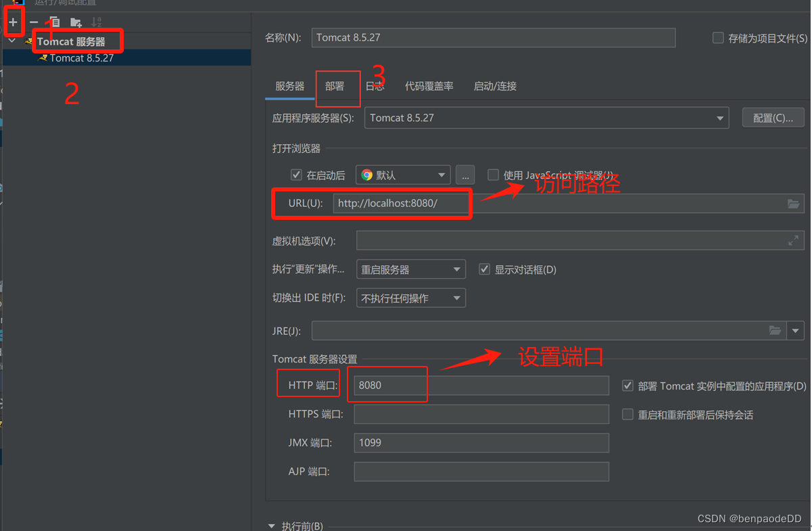Uncheck 部署 Tomcat 实例中配置的应用程序 checkbox
Viewport: 812px width, 531px height.
coord(627,386)
